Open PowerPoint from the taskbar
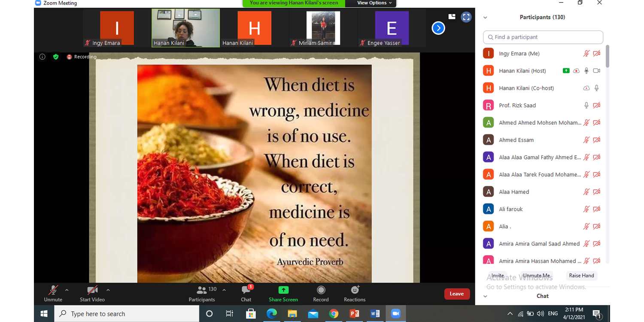This screenshot has width=644, height=322. [355, 314]
